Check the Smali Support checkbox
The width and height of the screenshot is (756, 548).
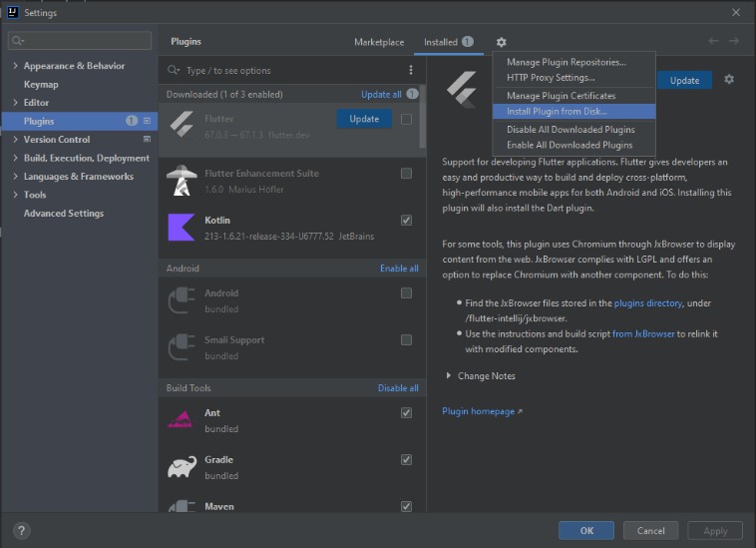click(x=407, y=340)
